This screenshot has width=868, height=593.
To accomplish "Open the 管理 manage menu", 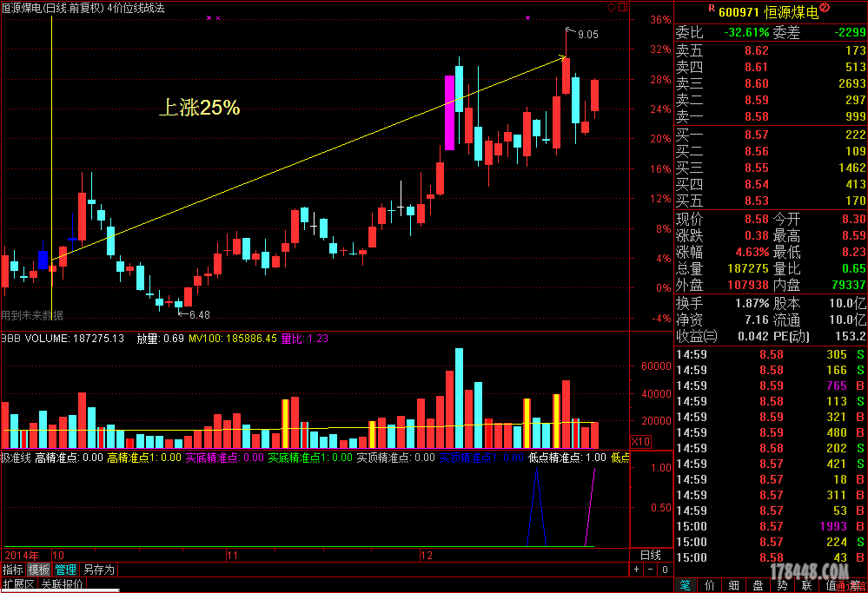I will (x=66, y=570).
